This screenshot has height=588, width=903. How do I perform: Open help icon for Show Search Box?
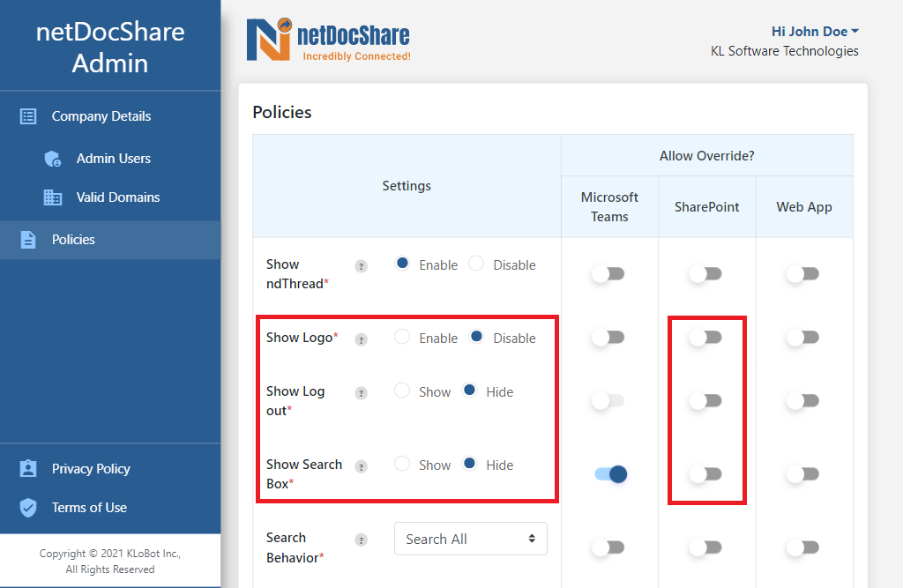click(361, 466)
